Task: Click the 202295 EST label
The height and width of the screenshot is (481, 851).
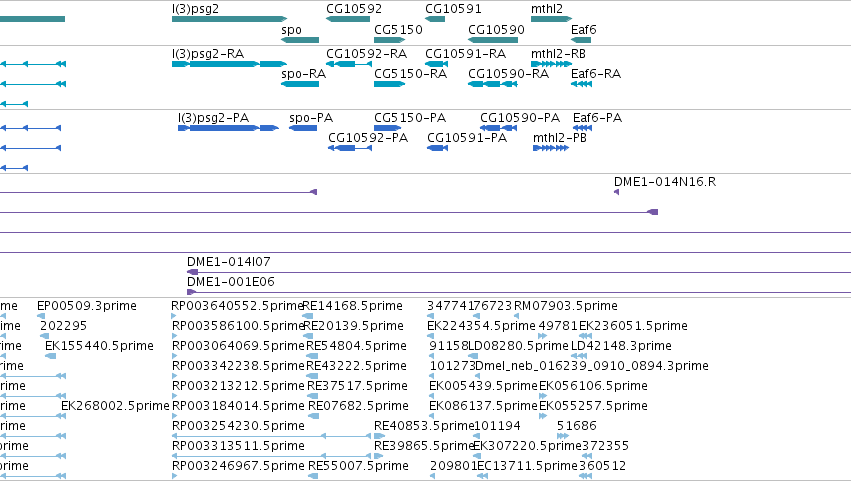Action: [63, 326]
